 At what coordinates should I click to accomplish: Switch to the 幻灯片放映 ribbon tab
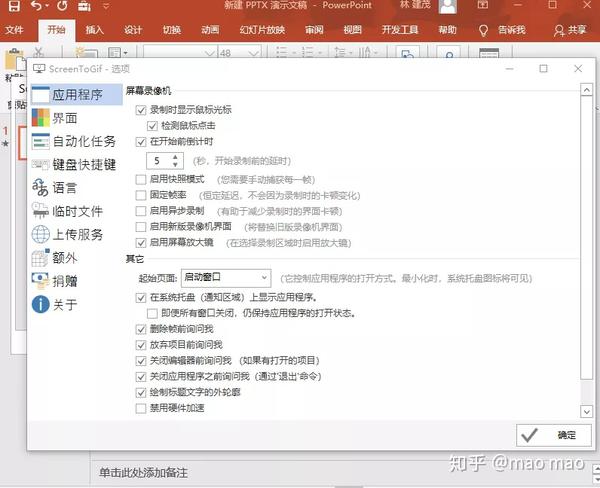coord(262,30)
